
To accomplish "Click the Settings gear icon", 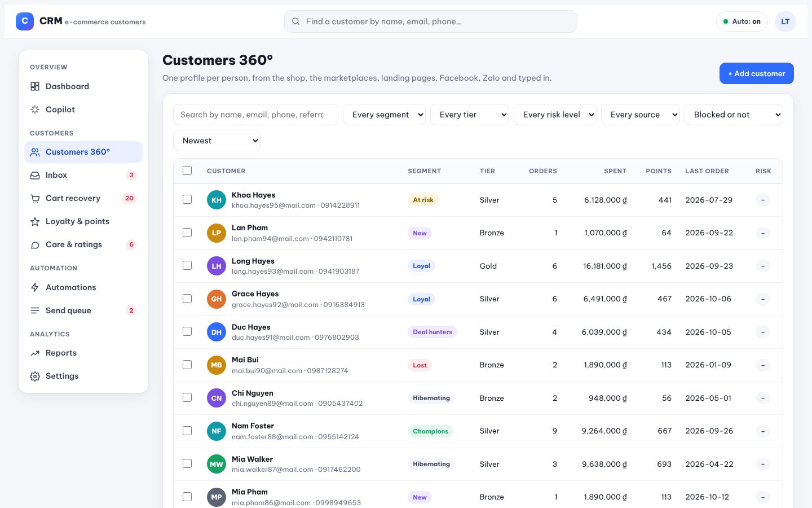I will (35, 376).
